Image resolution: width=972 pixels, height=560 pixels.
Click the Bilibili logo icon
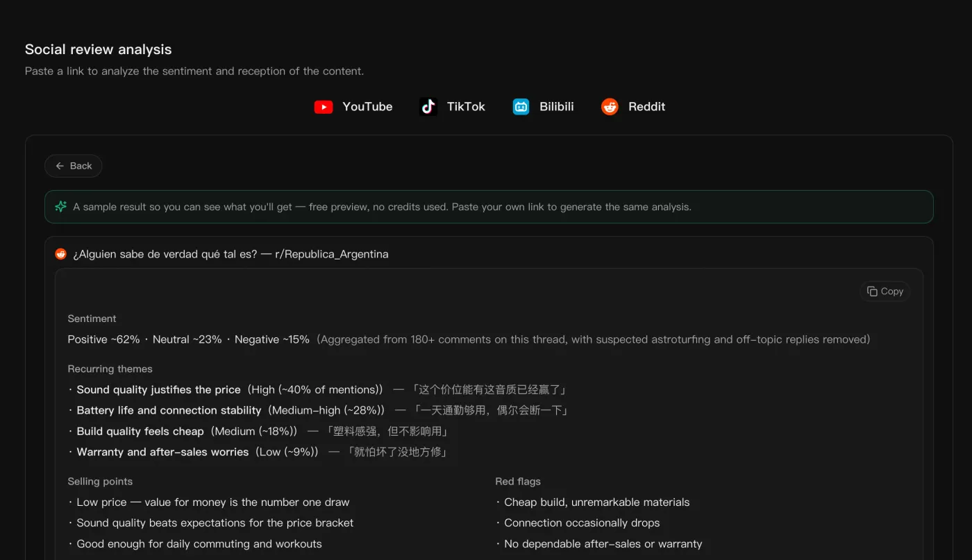(x=521, y=107)
